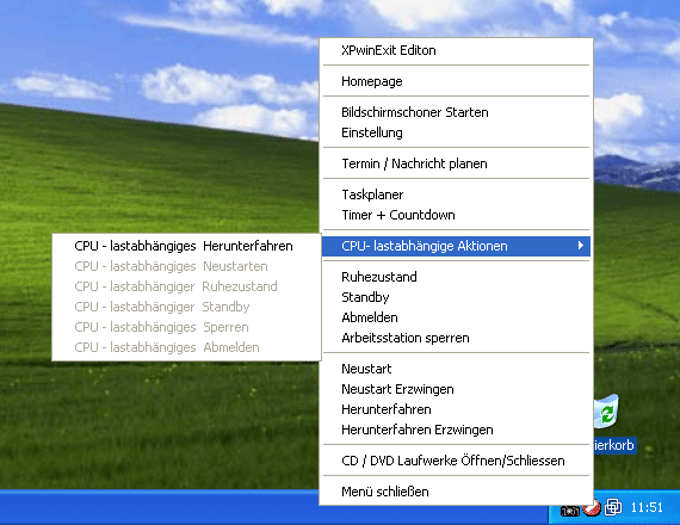The height and width of the screenshot is (525, 680).
Task: Click the red round tray icon
Action: pos(592,508)
